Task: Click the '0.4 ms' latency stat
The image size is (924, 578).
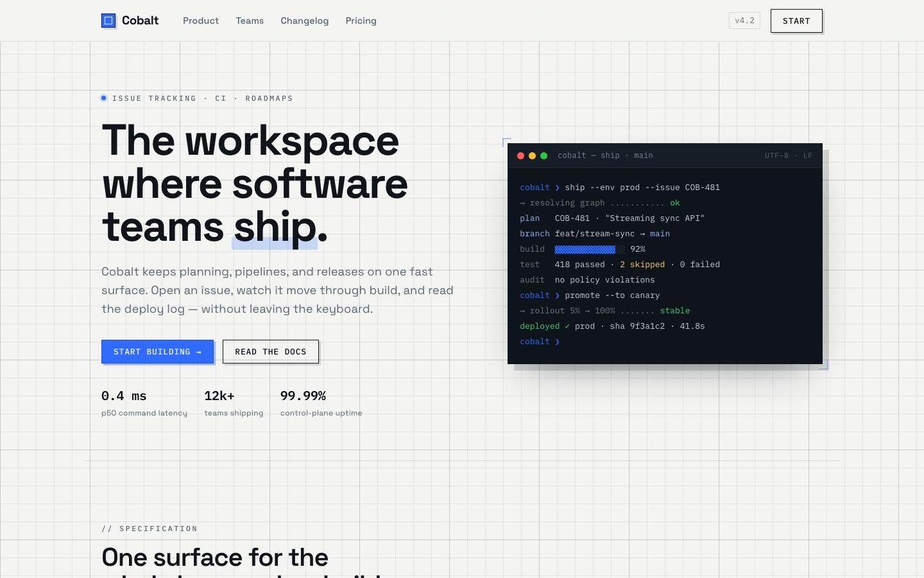Action: (x=124, y=396)
